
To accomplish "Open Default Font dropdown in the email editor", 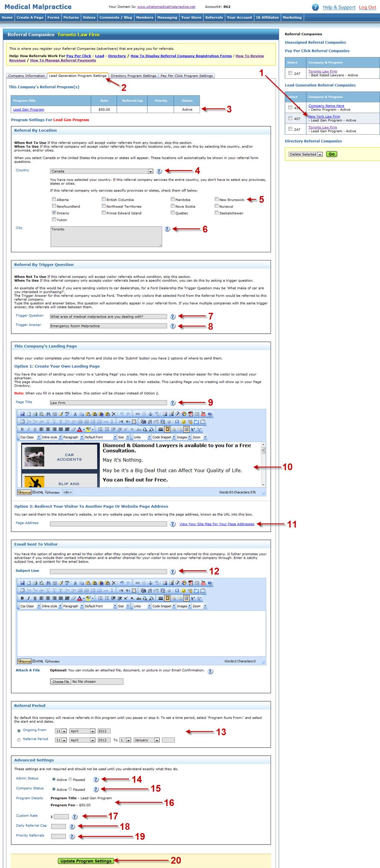I will pos(100,606).
